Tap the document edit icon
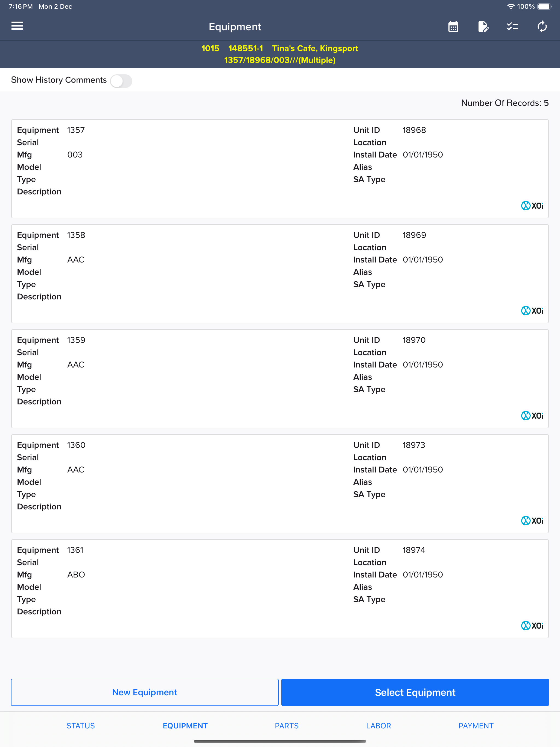 pos(483,26)
